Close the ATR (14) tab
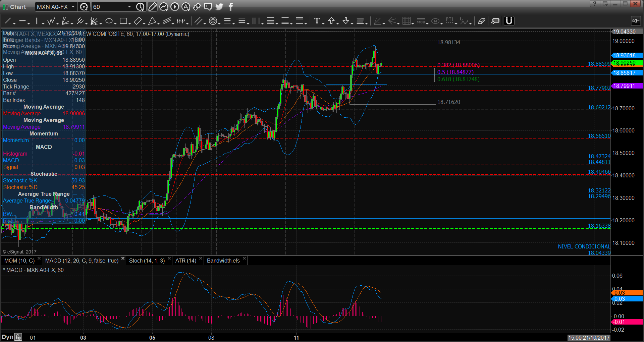The image size is (644, 342). [201, 259]
